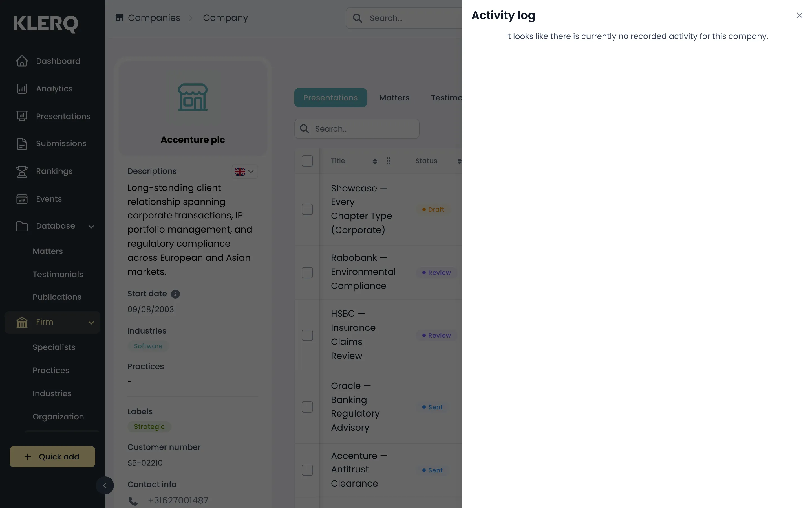812x508 pixels.
Task: Click the Quick add button
Action: coord(52,457)
